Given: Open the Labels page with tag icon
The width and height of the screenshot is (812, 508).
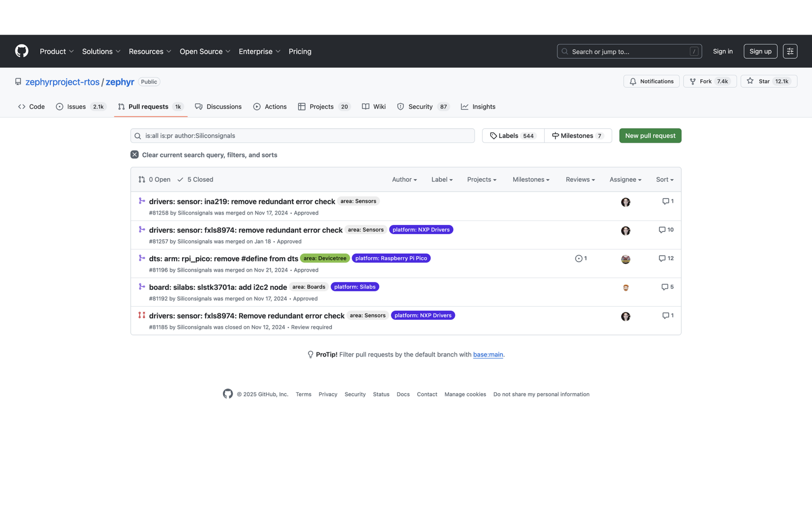Looking at the screenshot, I should click(x=513, y=136).
